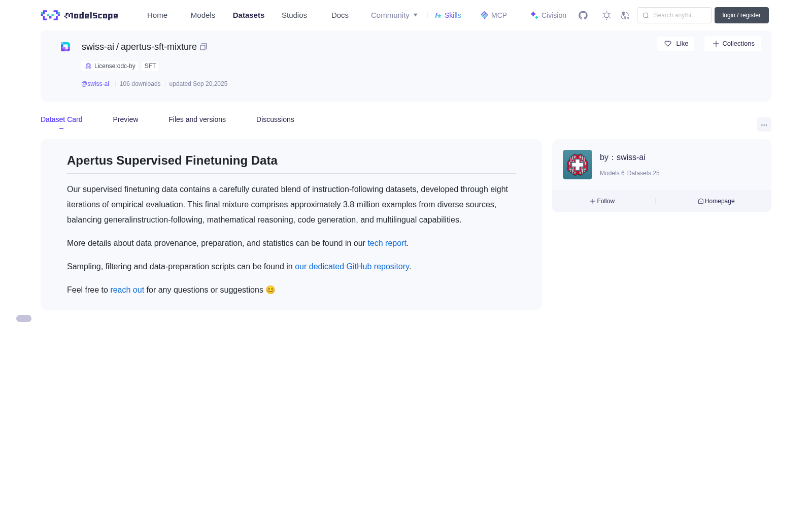The height and width of the screenshot is (508, 812).
Task: Open the tech report link
Action: point(387,243)
